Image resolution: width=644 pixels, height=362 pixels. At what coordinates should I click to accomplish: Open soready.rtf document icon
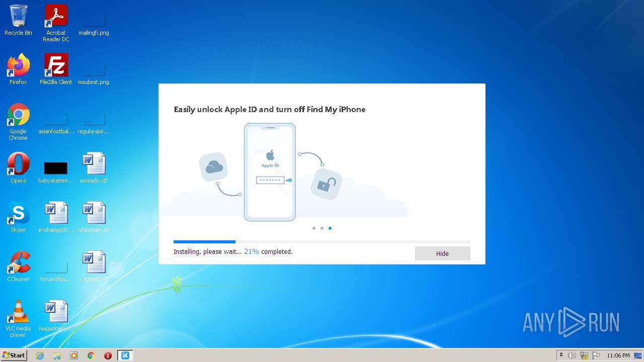94,168
